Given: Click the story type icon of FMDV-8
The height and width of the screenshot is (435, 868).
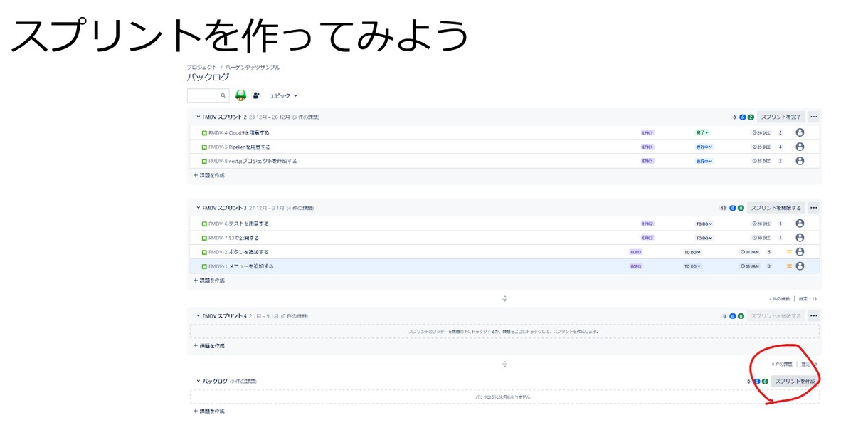Looking at the screenshot, I should [204, 161].
